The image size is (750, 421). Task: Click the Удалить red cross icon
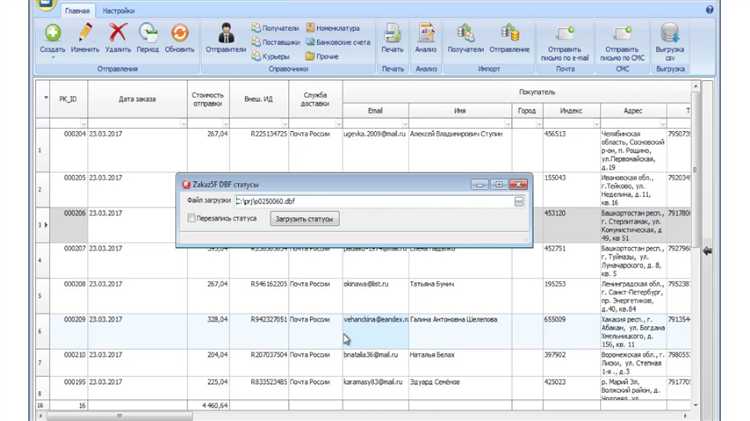(x=117, y=35)
